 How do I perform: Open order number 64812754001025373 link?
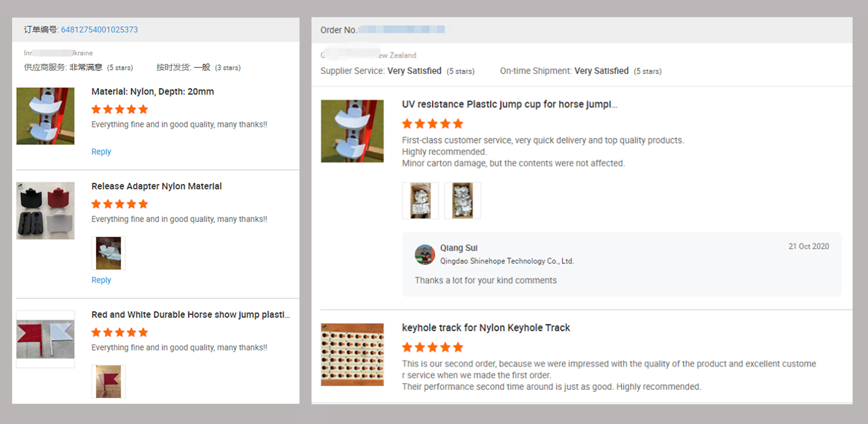[x=99, y=30]
